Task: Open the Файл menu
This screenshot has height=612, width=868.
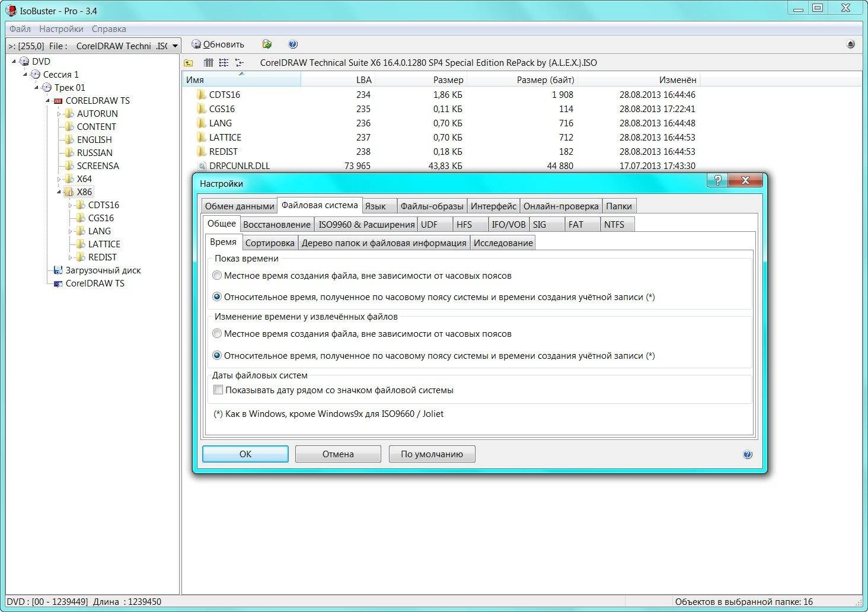Action: tap(20, 29)
